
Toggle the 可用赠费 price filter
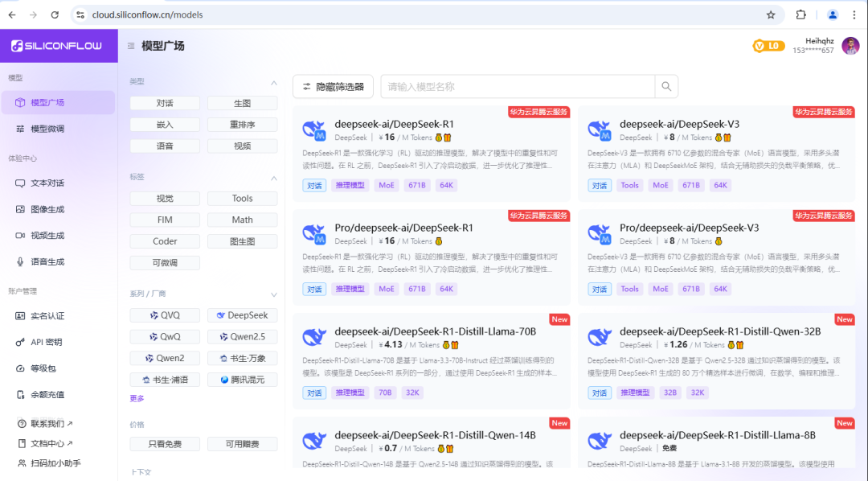[x=243, y=444]
